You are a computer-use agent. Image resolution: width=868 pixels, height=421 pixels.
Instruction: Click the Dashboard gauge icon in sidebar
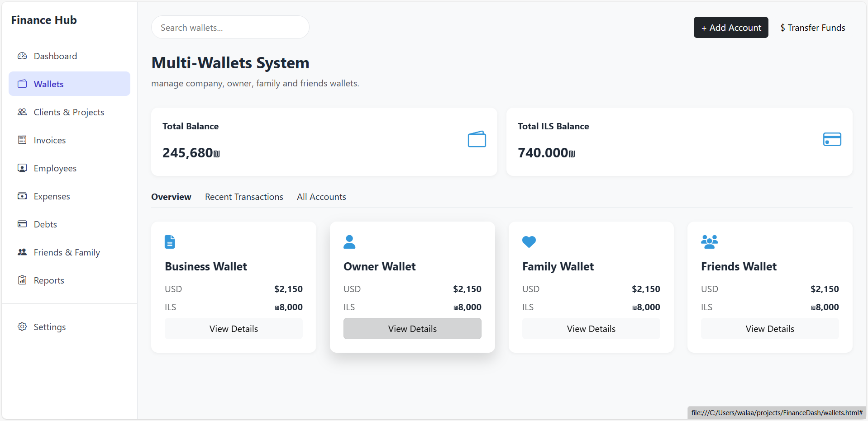click(22, 56)
